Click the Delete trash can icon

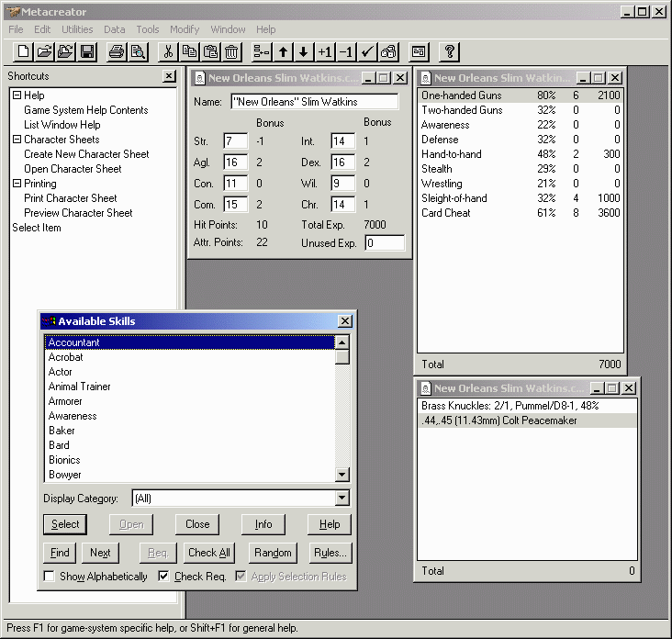pyautogui.click(x=232, y=52)
